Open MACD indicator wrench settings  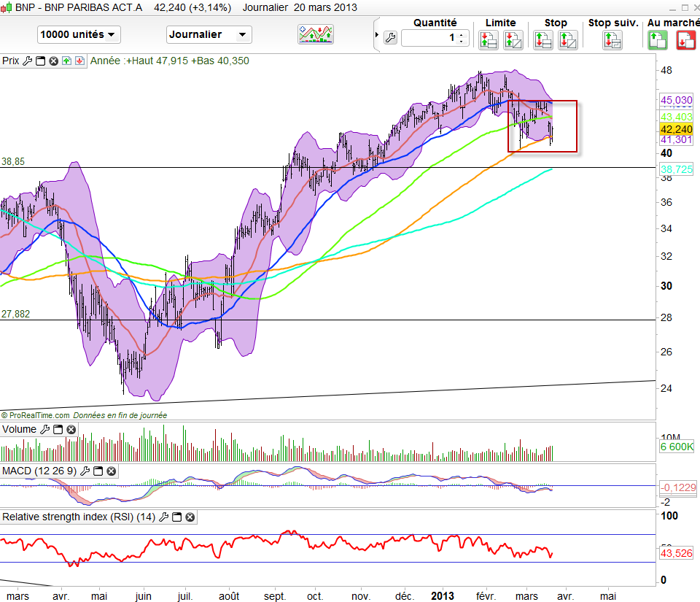click(85, 471)
